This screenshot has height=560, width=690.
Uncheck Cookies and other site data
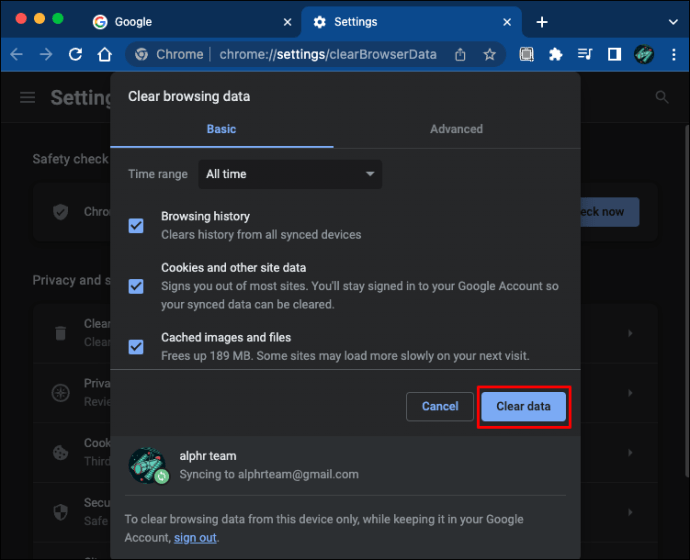(x=136, y=286)
